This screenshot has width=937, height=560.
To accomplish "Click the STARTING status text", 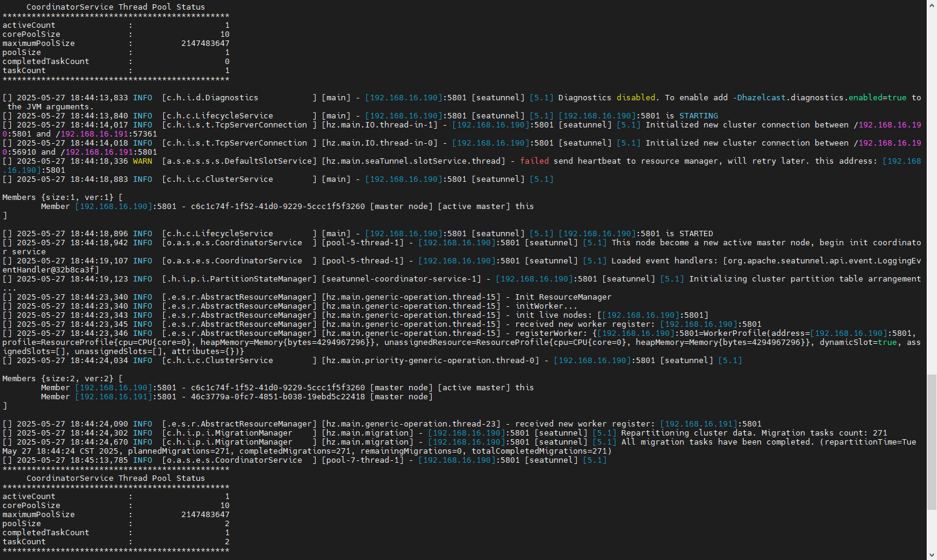I will click(x=698, y=116).
